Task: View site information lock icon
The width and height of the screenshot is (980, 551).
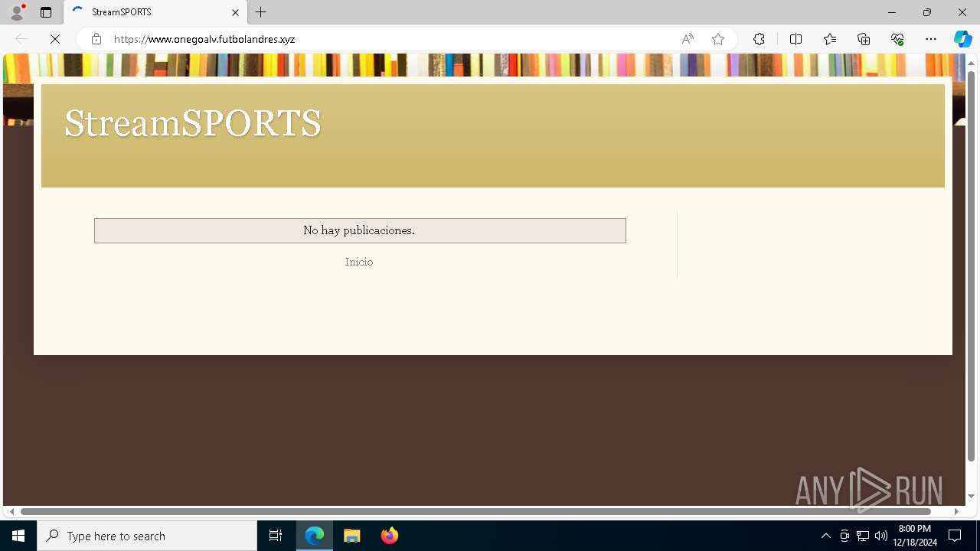Action: 96,39
